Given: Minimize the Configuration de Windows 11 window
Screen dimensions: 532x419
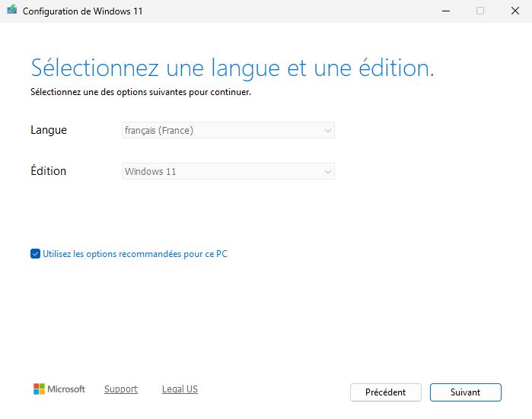Looking at the screenshot, I should pyautogui.click(x=444, y=11).
